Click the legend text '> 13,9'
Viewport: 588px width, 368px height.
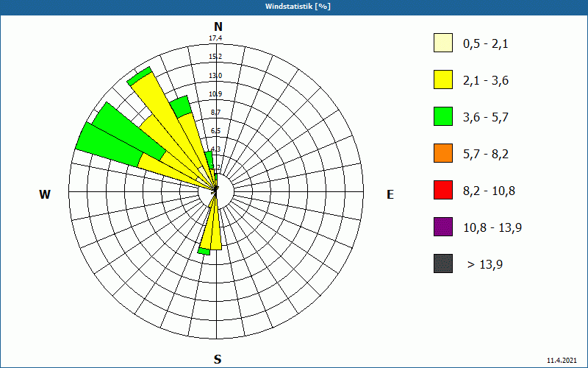[x=485, y=265]
